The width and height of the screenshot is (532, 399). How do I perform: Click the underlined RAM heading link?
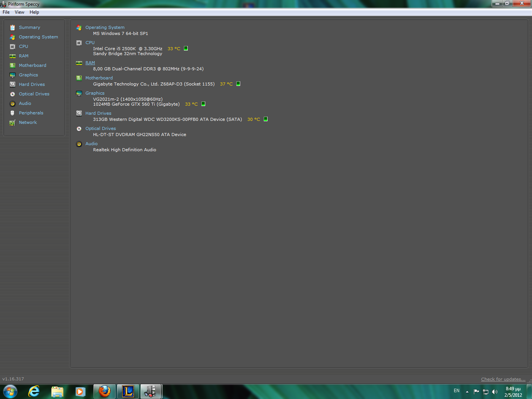(x=90, y=63)
